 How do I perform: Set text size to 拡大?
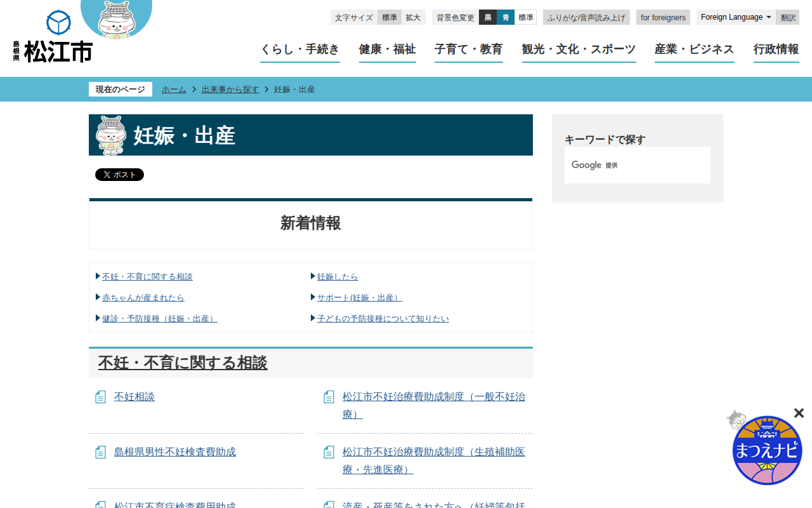[413, 17]
